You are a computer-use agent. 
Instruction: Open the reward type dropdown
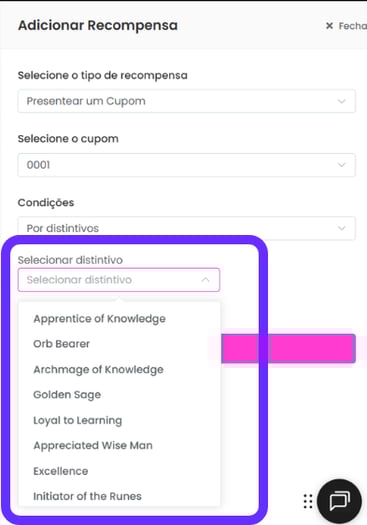[187, 101]
